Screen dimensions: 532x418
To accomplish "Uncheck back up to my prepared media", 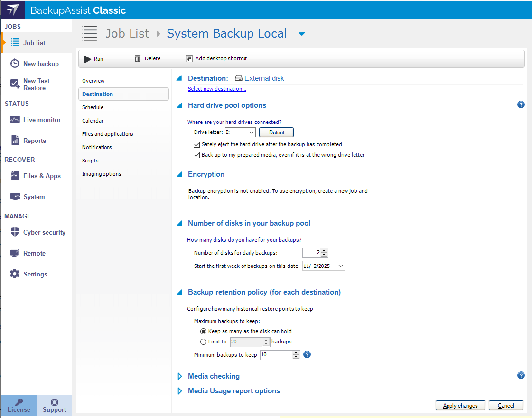I will (x=197, y=155).
